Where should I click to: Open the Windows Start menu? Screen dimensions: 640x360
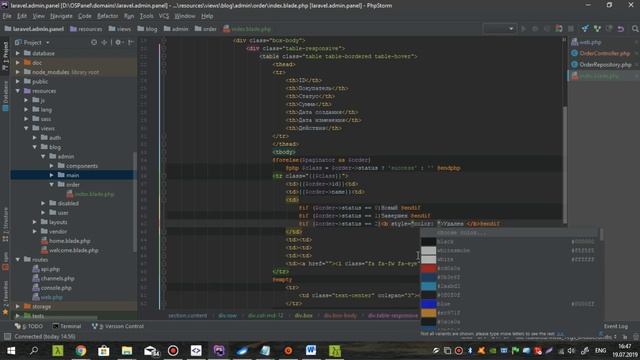11,351
